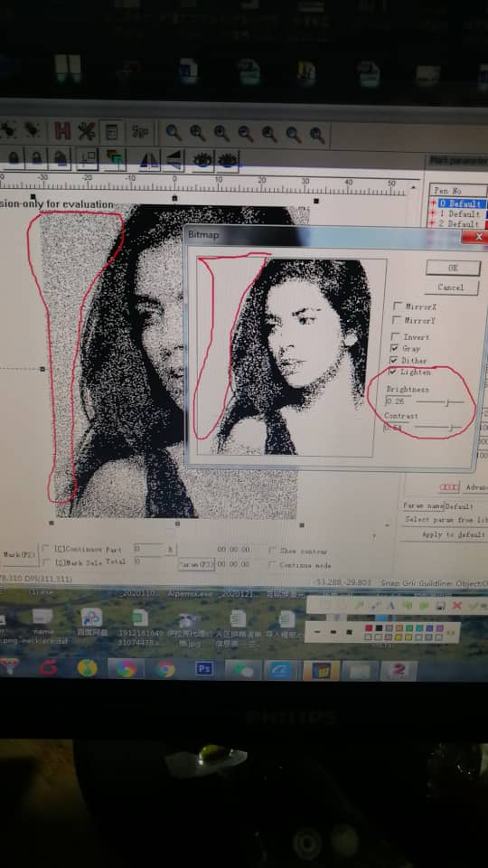Pick the red swatch in annotation palette

(369, 627)
